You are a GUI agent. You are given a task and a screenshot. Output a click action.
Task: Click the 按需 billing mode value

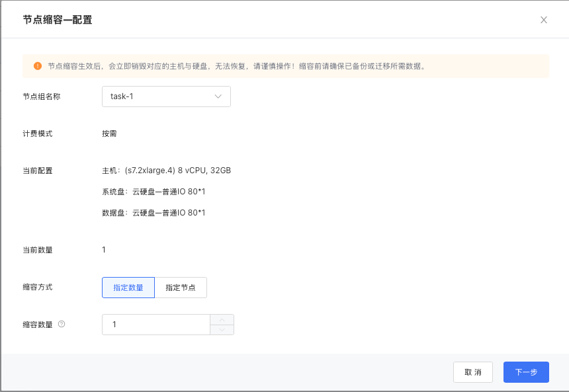[109, 134]
